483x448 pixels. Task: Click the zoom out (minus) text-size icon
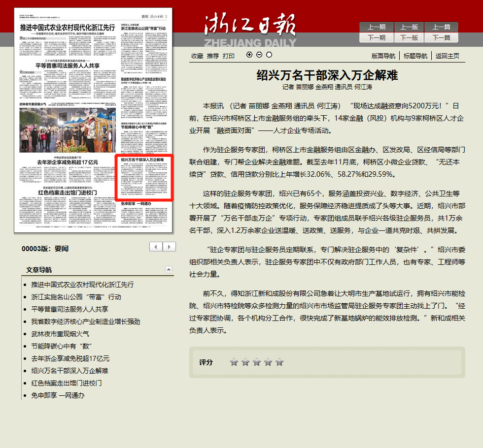click(259, 55)
